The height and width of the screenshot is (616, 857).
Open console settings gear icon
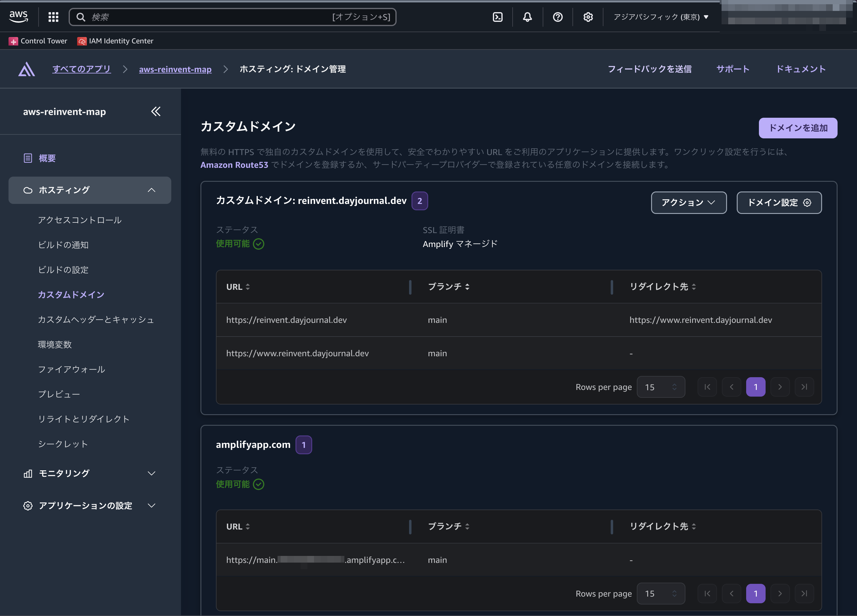(x=588, y=17)
